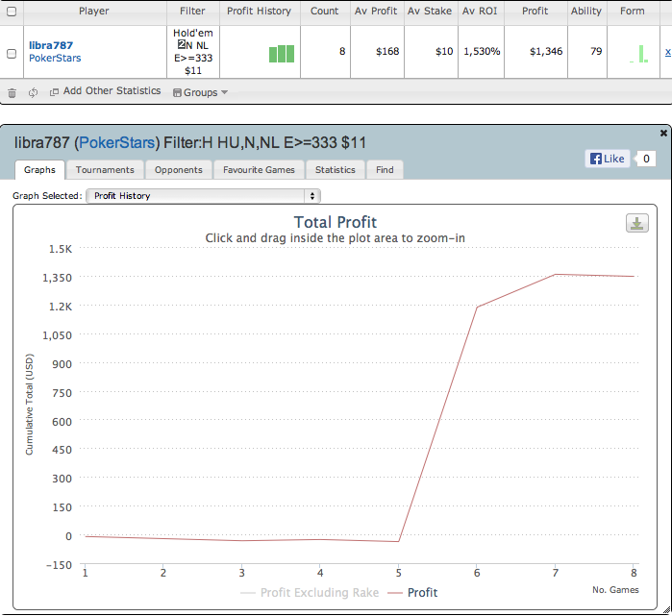
Task: Click the Facebook like count 0
Action: [646, 159]
